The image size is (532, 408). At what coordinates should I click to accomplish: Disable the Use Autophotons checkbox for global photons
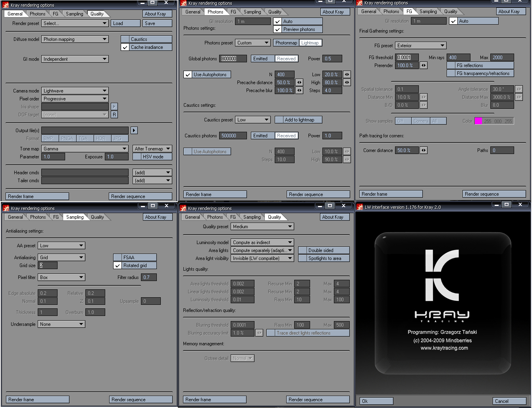[188, 75]
